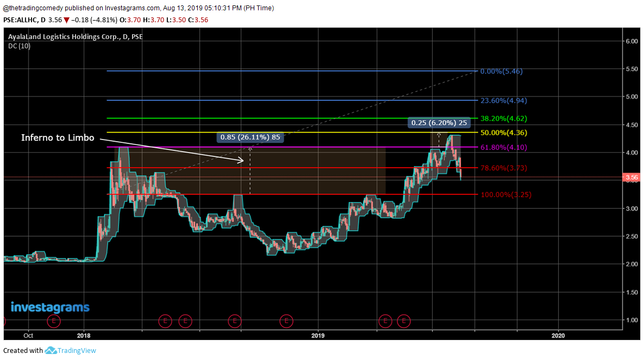Click the 3.00 price axis label

tap(632, 209)
